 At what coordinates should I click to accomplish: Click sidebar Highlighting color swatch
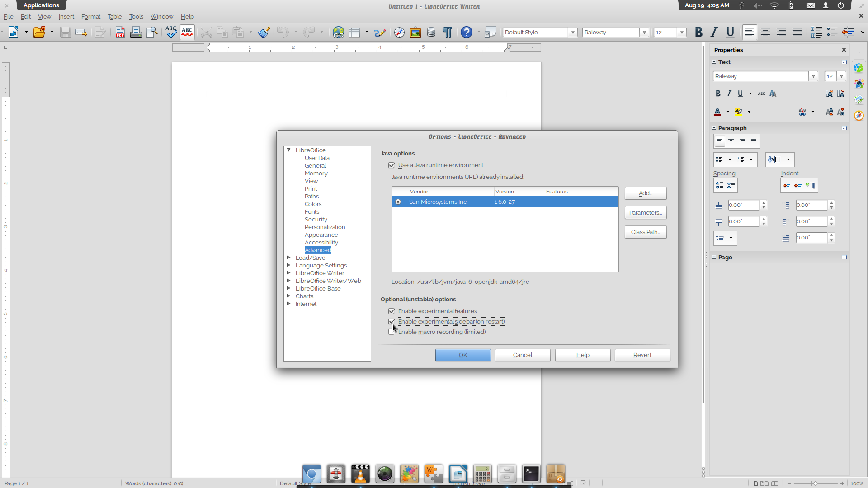739,112
